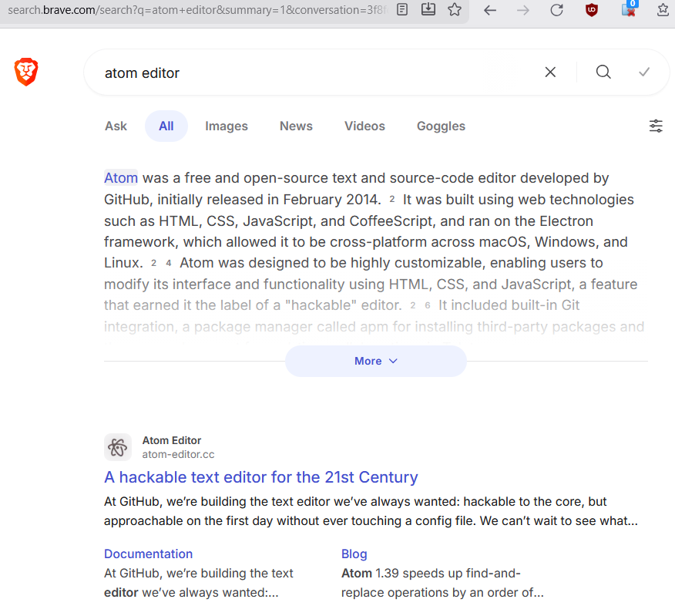
Task: Bookmark this page with star icon
Action: coord(455,10)
